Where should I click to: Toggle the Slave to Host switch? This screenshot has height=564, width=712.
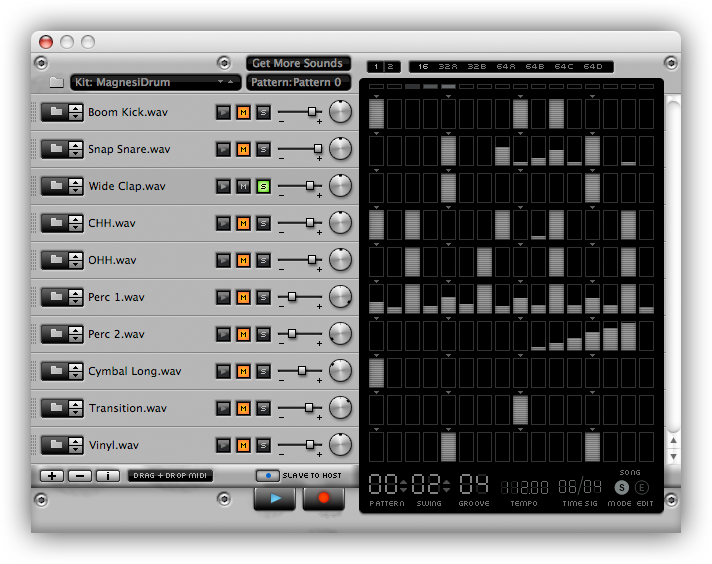[267, 476]
